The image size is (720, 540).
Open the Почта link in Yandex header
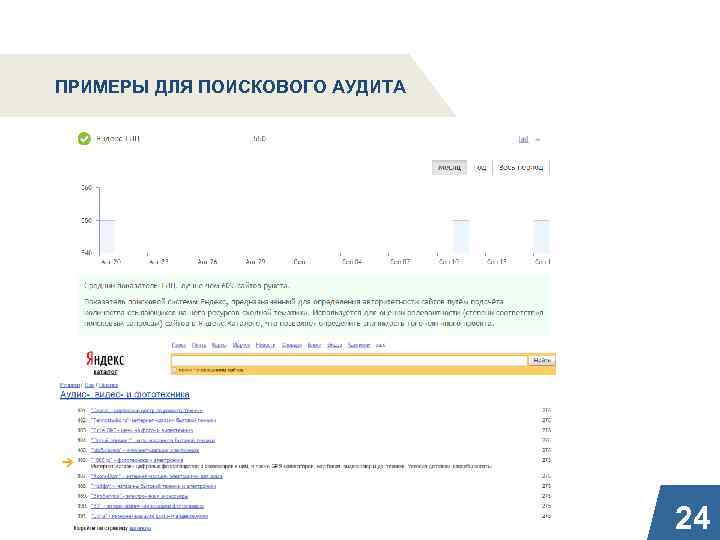tap(198, 345)
